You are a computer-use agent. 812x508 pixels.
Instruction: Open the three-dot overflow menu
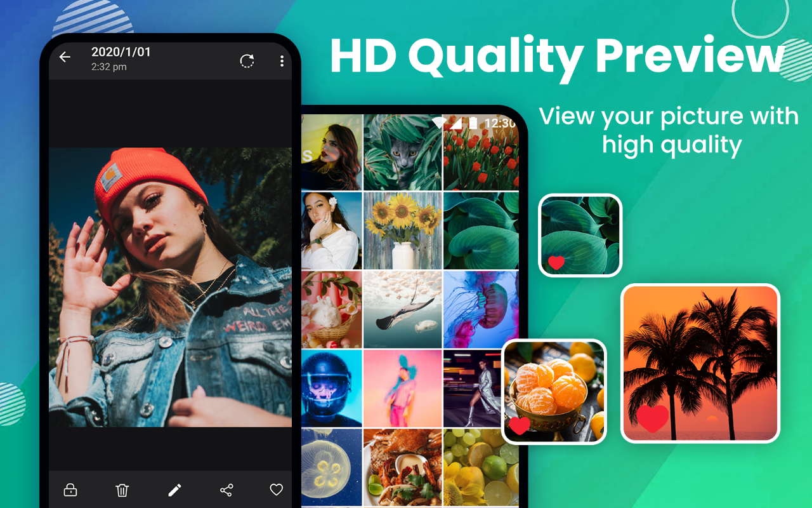pyautogui.click(x=282, y=61)
